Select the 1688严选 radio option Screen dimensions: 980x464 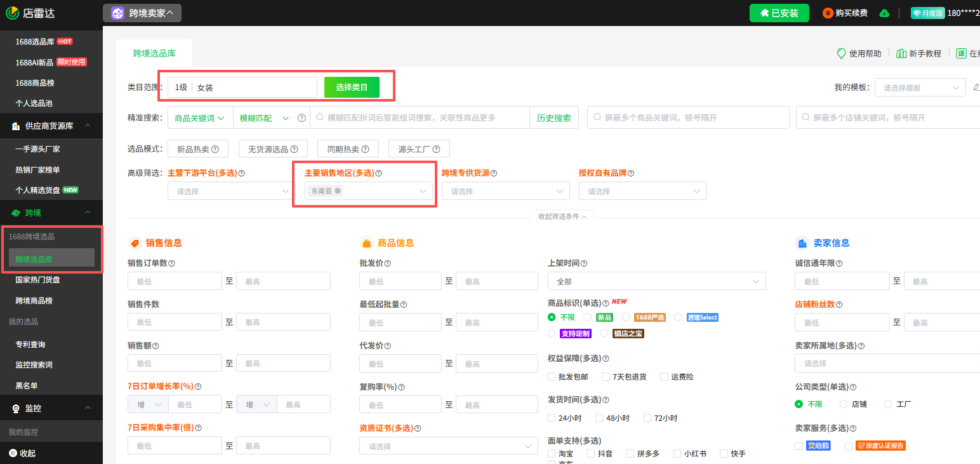626,317
